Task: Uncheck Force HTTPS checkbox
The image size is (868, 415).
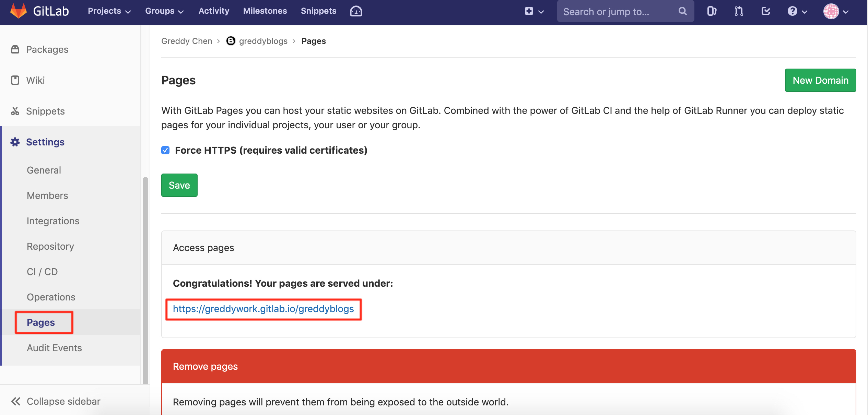Action: [165, 150]
